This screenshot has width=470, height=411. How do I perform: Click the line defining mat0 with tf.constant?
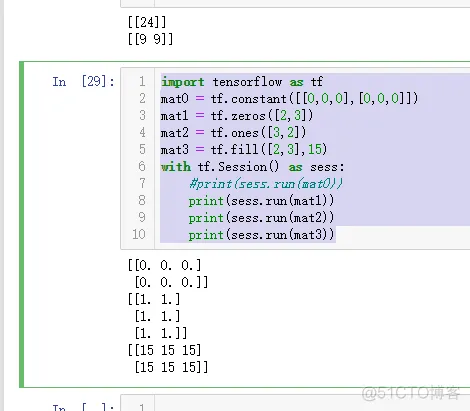[289, 99]
